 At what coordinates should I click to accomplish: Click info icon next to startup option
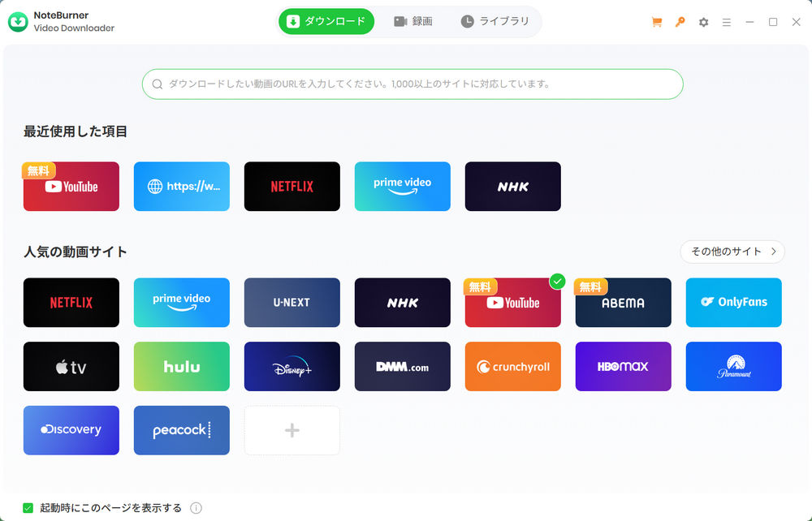click(197, 508)
